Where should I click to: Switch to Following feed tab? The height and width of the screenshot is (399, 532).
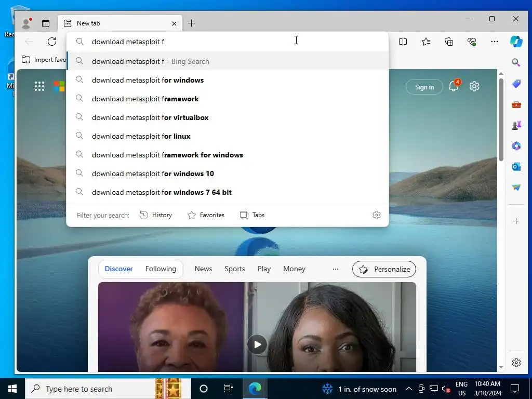click(161, 269)
